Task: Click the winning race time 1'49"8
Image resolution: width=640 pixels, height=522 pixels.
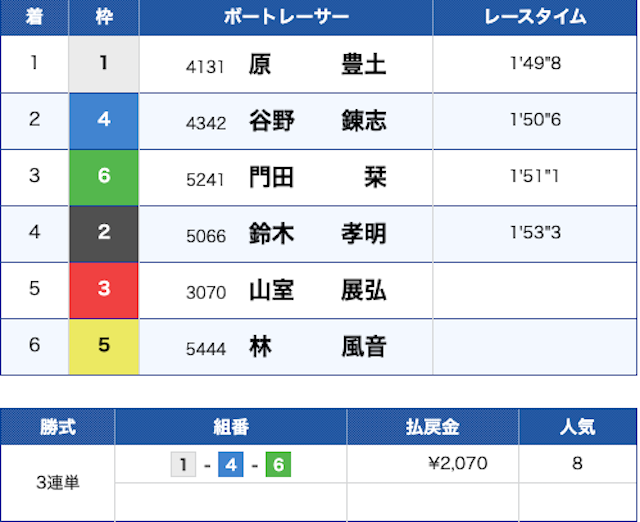Action: click(x=535, y=65)
